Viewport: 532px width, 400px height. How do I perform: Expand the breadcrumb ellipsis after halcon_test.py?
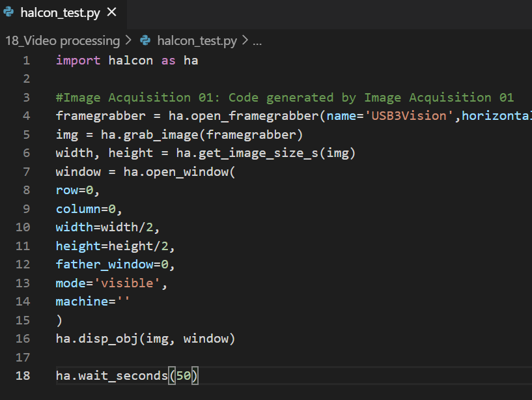point(257,41)
